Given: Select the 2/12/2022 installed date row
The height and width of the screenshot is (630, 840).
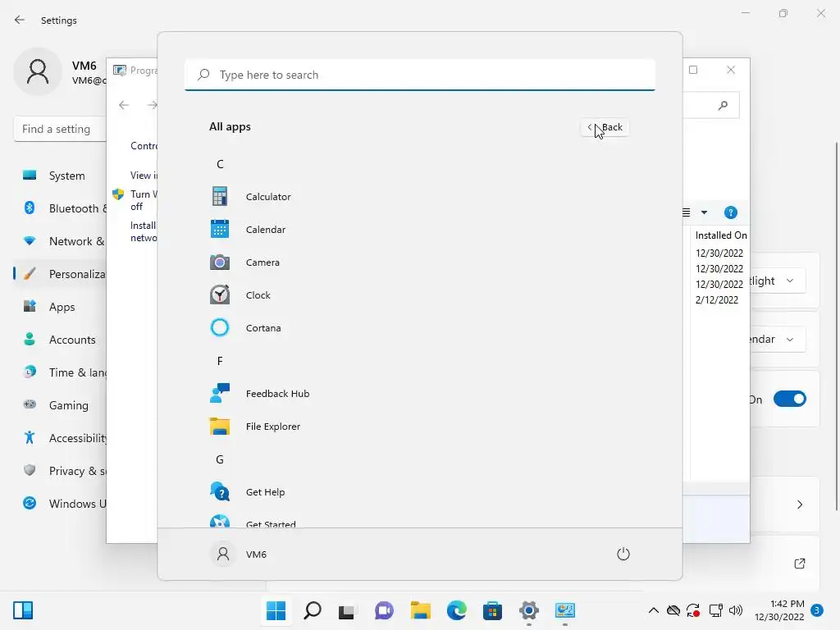Looking at the screenshot, I should [x=717, y=300].
